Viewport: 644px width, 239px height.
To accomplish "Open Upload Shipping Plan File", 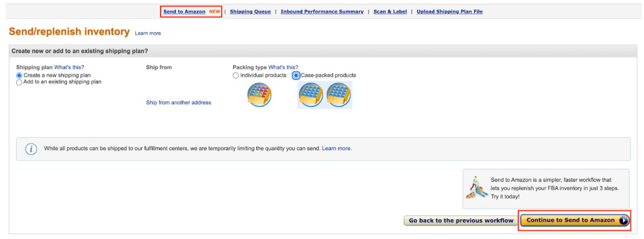I will click(x=450, y=12).
